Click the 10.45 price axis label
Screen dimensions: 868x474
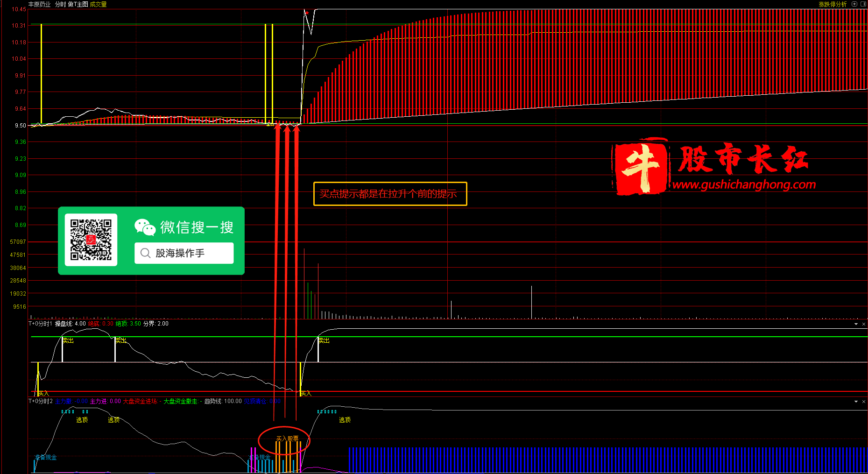[19, 9]
